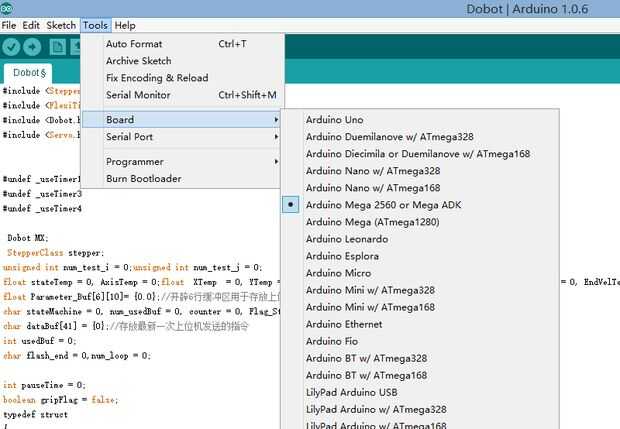Viewport: 620px width, 429px height.
Task: Expand the Board submenu
Action: (181, 119)
